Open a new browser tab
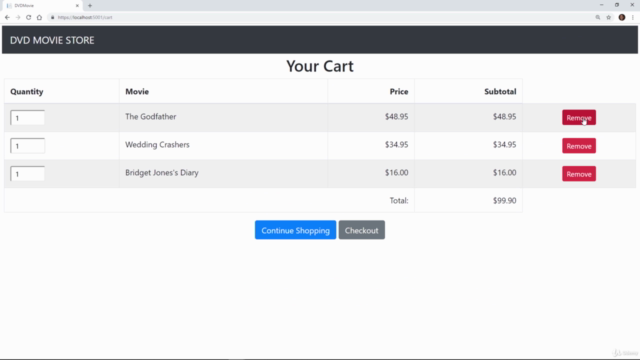The width and height of the screenshot is (640, 360). pos(90,6)
